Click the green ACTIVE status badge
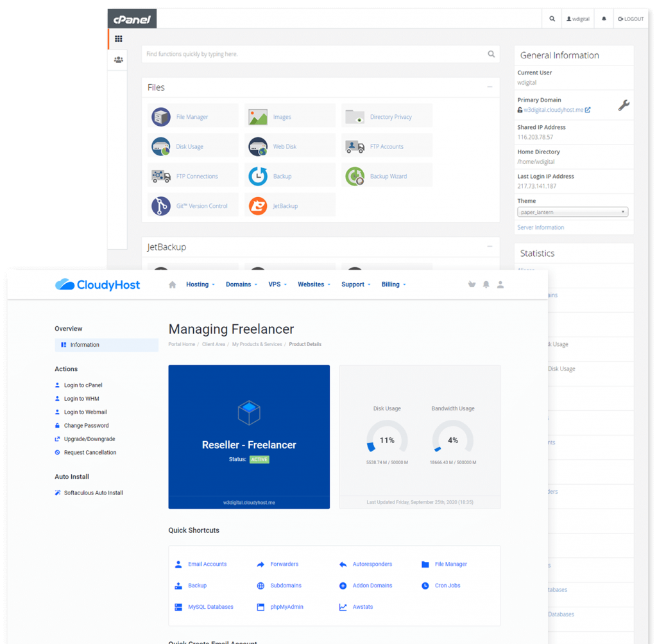657x644 pixels. (259, 460)
